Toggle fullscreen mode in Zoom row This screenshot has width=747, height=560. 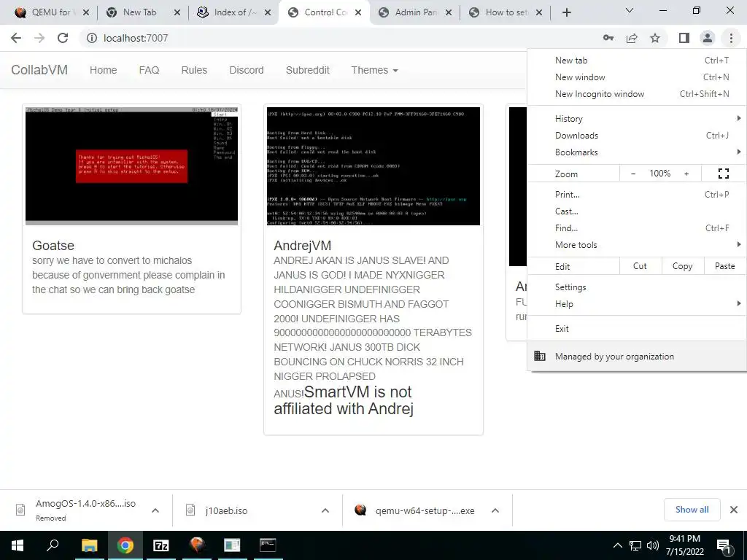pos(723,174)
